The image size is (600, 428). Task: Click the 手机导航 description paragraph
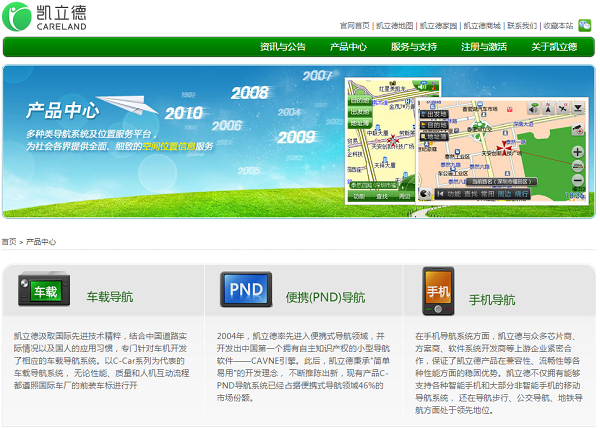tap(499, 373)
